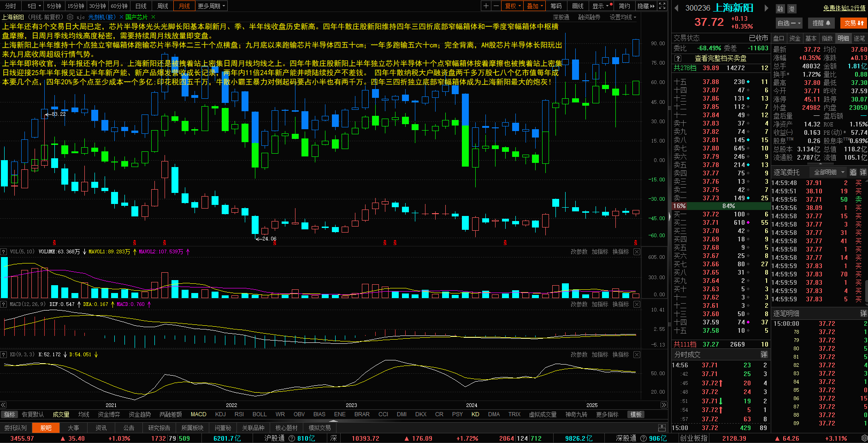Click 画线 drawing button

pyautogui.click(x=578, y=6)
